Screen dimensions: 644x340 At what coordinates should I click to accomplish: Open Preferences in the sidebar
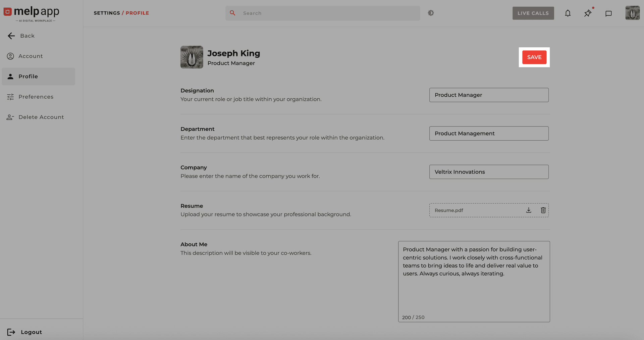(x=36, y=97)
